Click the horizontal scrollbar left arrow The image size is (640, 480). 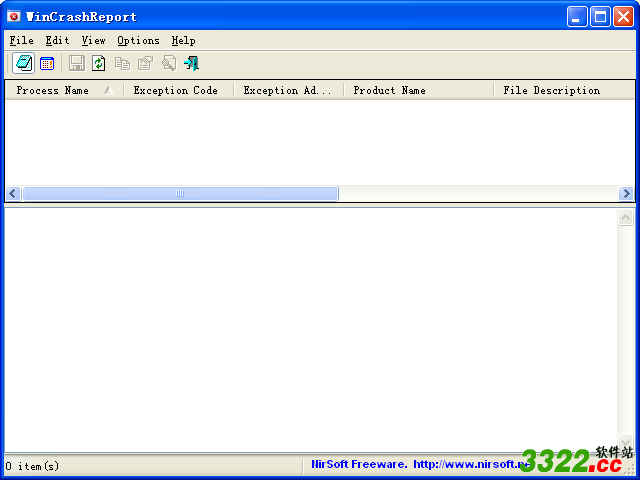(13, 193)
